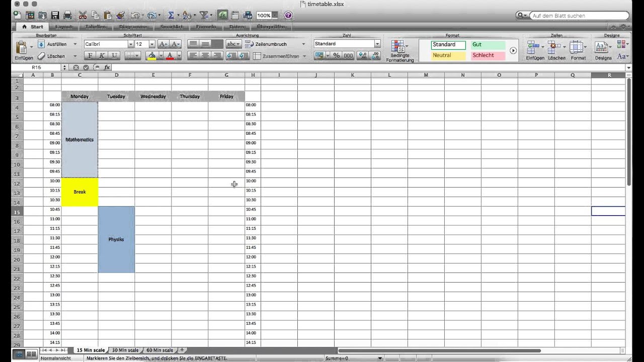Add a new sheet with plus tab

pos(182,350)
